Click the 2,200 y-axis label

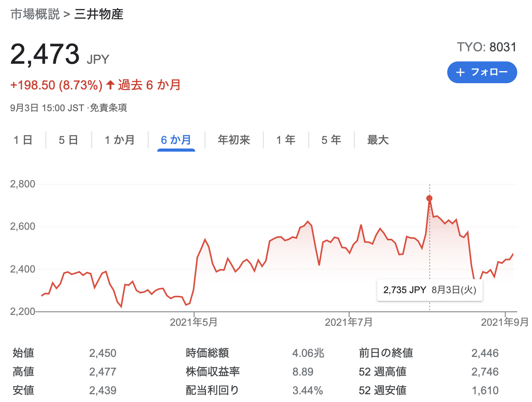tap(23, 311)
